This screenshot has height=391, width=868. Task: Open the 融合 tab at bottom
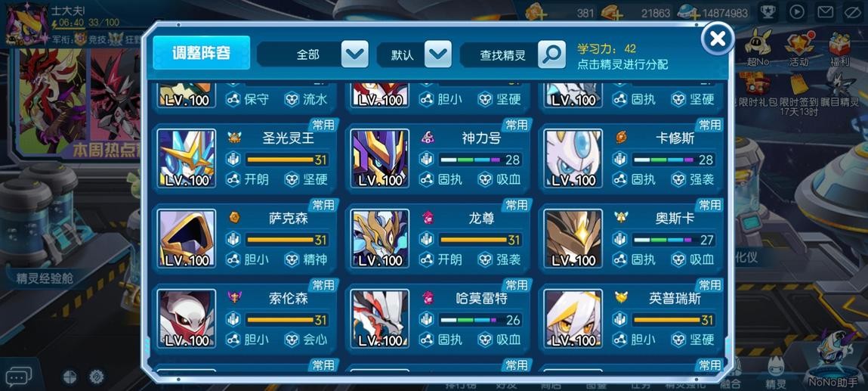pos(731,377)
